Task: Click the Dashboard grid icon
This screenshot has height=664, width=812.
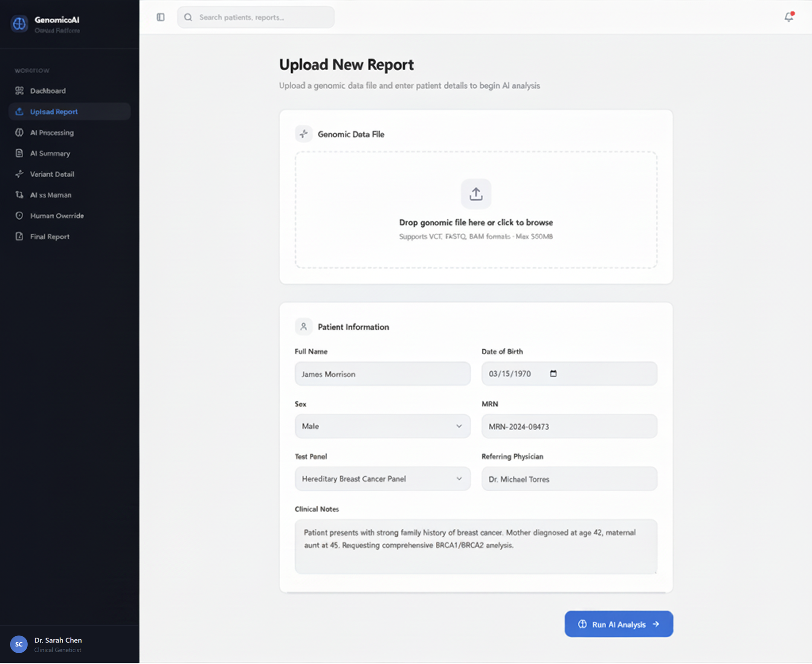Action: [x=19, y=91]
